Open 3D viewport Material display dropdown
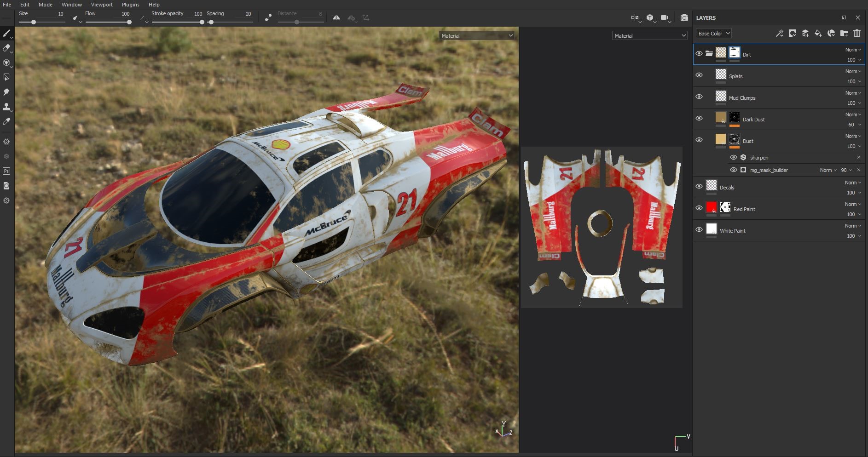The image size is (868, 457). pos(477,35)
